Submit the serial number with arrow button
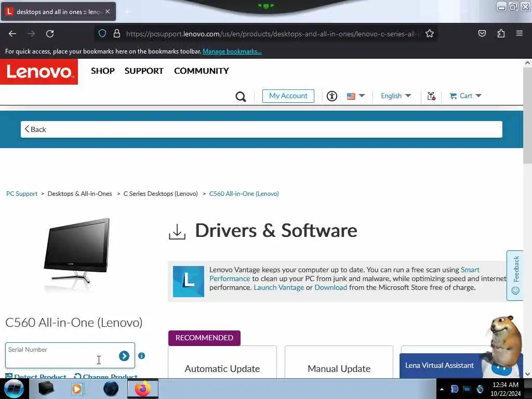The height and width of the screenshot is (399, 532). point(124,356)
